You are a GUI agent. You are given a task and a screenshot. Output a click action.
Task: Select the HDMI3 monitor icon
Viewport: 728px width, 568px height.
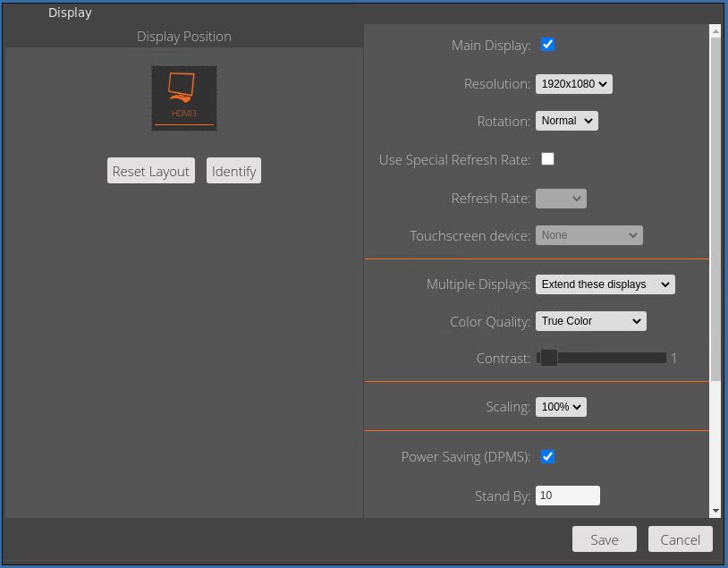click(x=184, y=98)
